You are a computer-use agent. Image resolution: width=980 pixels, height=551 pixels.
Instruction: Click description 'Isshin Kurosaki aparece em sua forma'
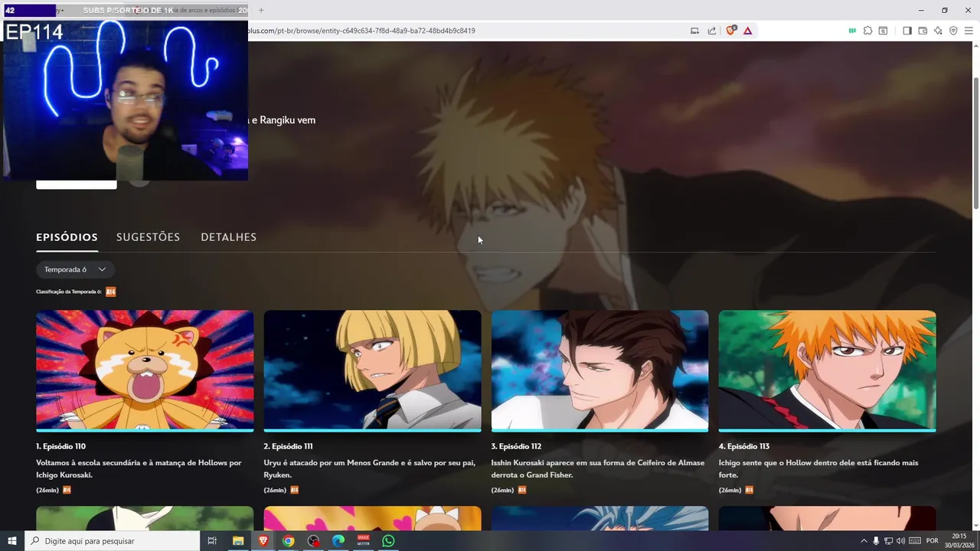coord(598,469)
